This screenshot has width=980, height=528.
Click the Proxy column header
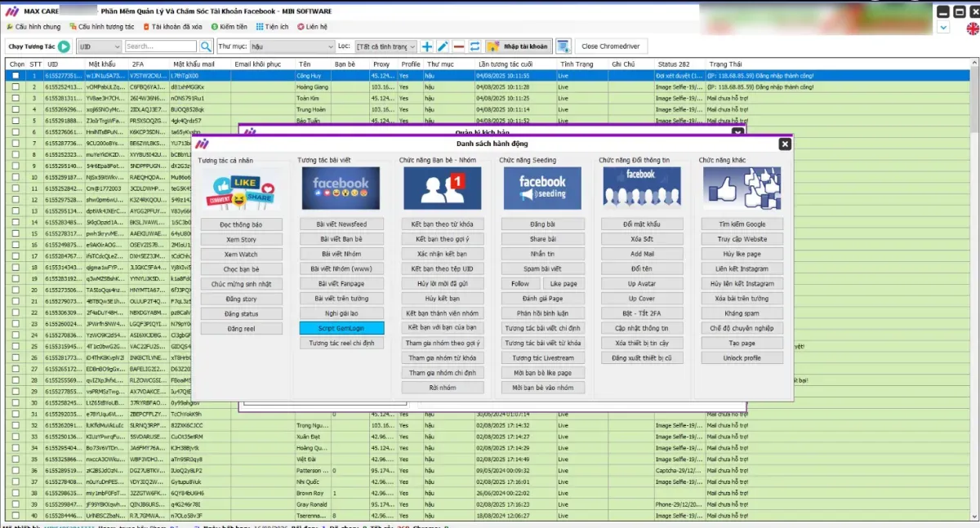tap(383, 64)
